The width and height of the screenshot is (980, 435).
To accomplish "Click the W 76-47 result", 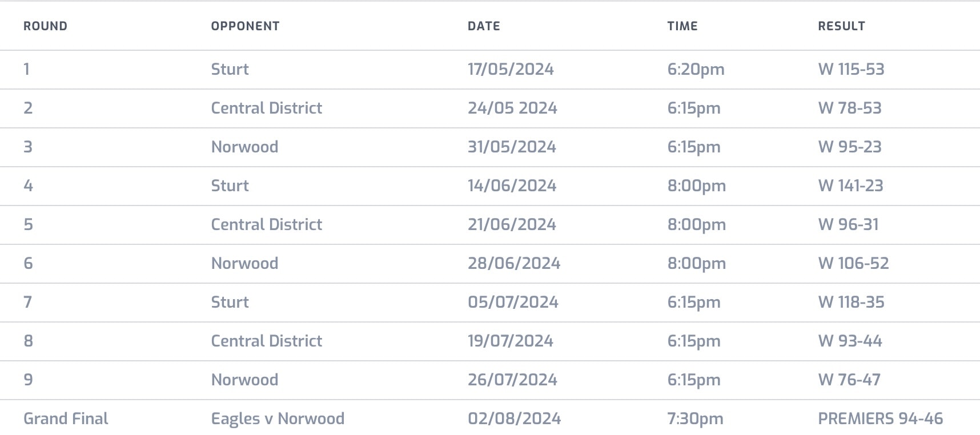I will 849,380.
